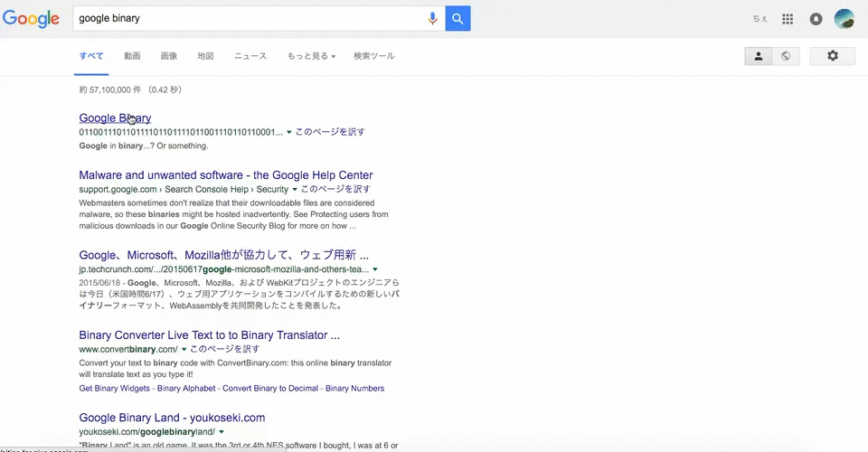Image resolution: width=868 pixels, height=452 pixels.
Task: Open the notifications bell icon
Action: click(816, 19)
